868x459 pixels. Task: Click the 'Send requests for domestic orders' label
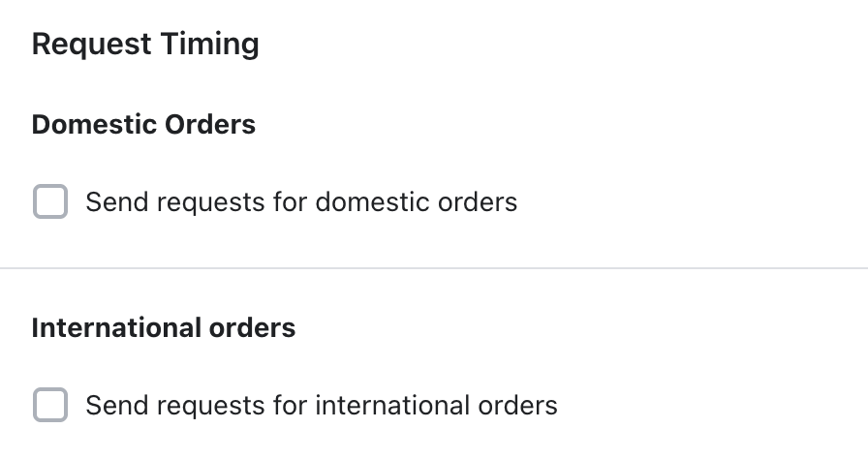pos(301,202)
